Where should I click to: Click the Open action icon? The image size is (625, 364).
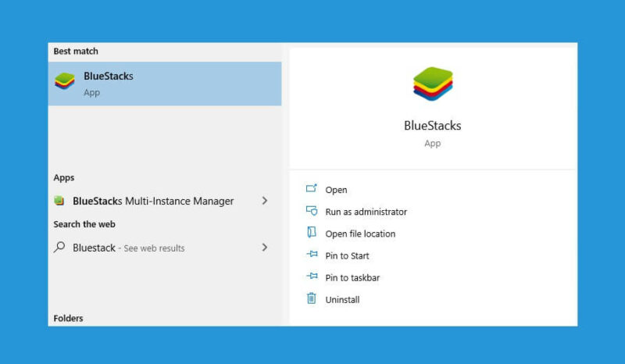(311, 188)
